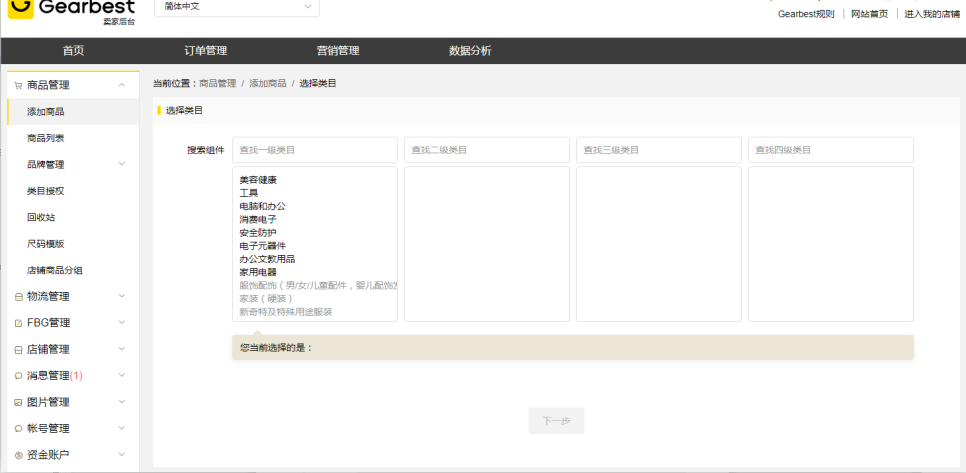Image resolution: width=966 pixels, height=473 pixels.
Task: Click the 消息管理 speech bubble icon
Action: [x=18, y=376]
